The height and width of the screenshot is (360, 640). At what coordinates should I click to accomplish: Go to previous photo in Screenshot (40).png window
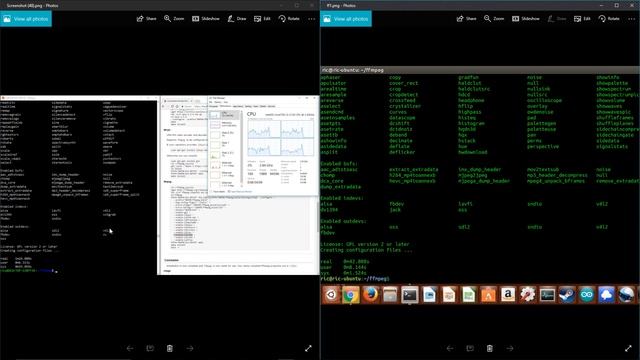point(130,348)
